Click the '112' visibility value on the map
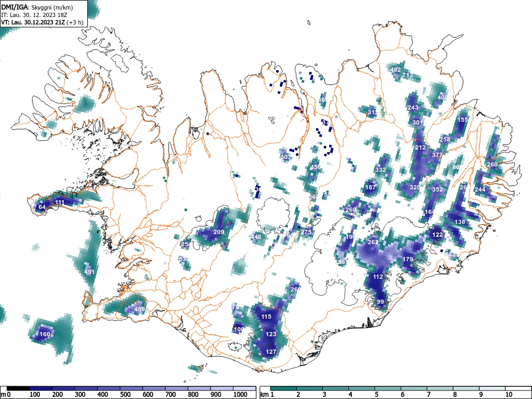Viewport: 532px width, 399px height. click(378, 277)
